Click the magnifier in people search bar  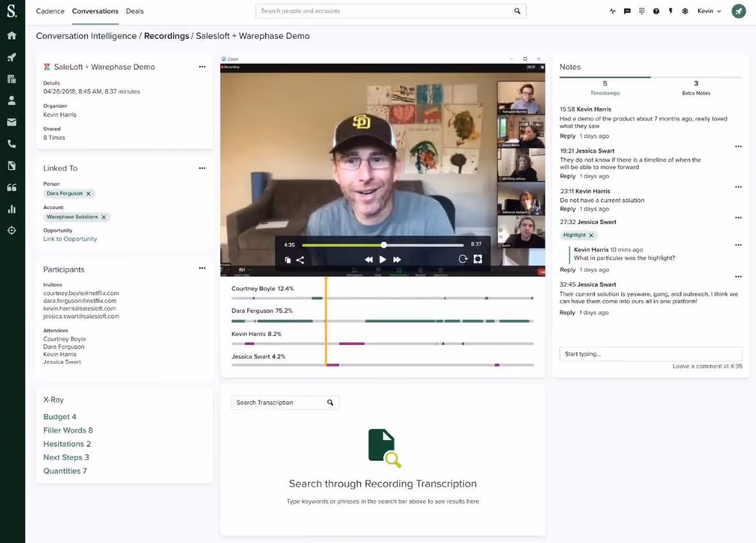517,11
